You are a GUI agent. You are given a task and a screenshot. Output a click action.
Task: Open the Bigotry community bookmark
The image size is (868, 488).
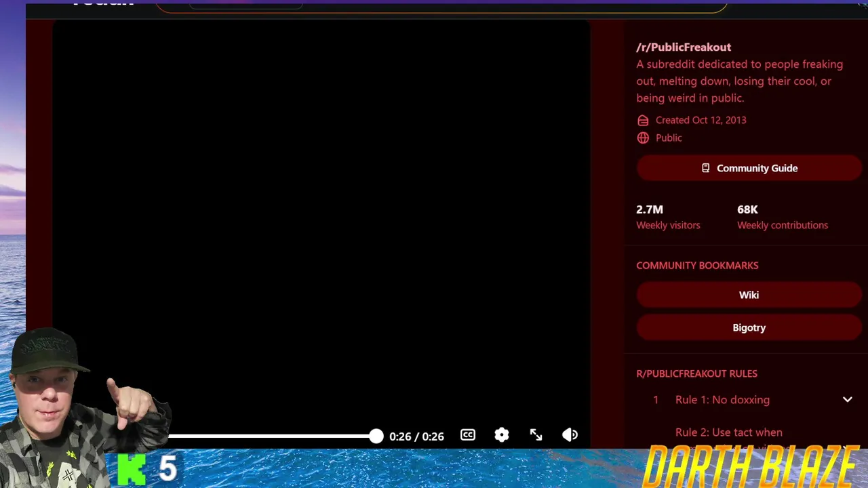coord(749,327)
